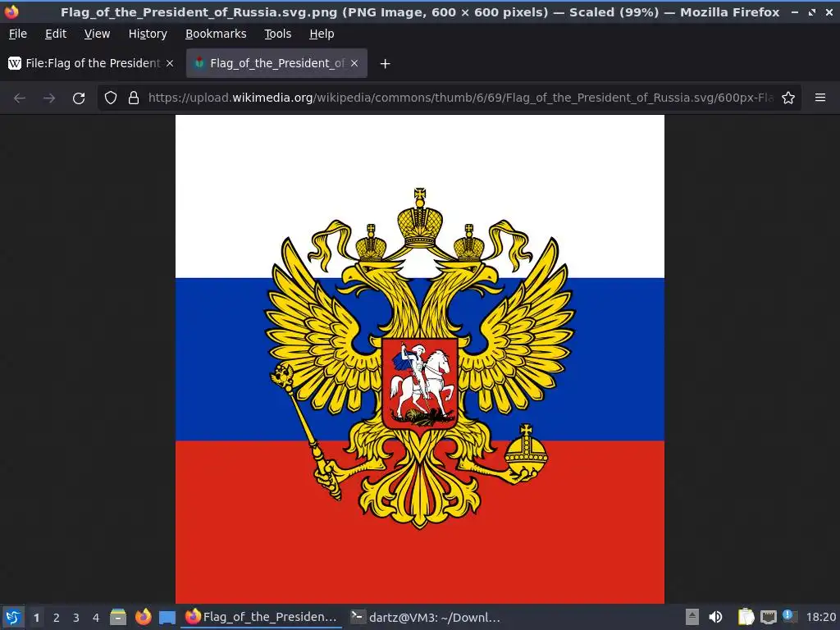840x630 pixels.
Task: Switch to workspace 1
Action: pyautogui.click(x=36, y=618)
